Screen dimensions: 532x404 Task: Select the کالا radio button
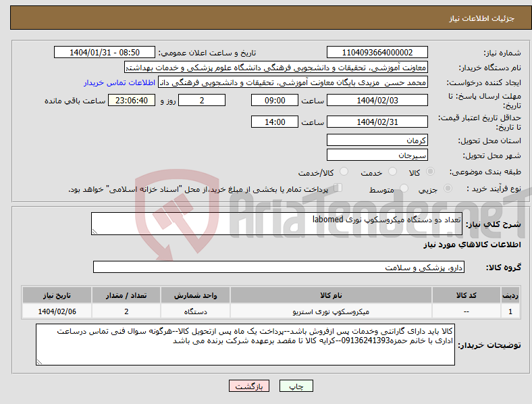[x=430, y=172]
